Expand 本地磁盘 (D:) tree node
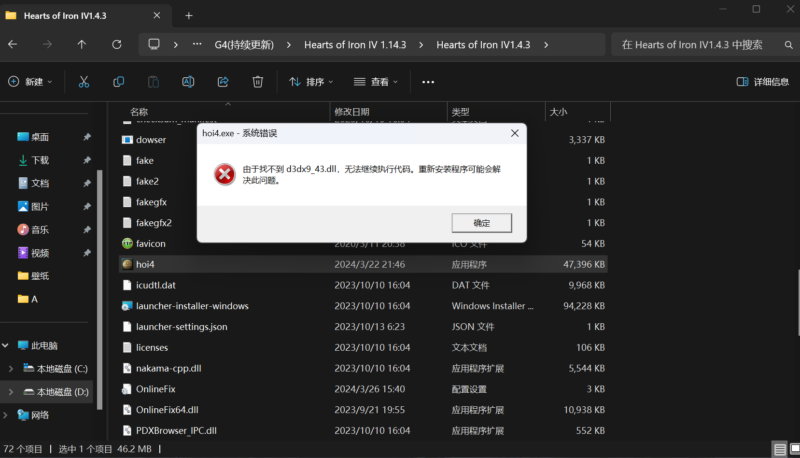Screen dimensions: 800x458 point(11,392)
